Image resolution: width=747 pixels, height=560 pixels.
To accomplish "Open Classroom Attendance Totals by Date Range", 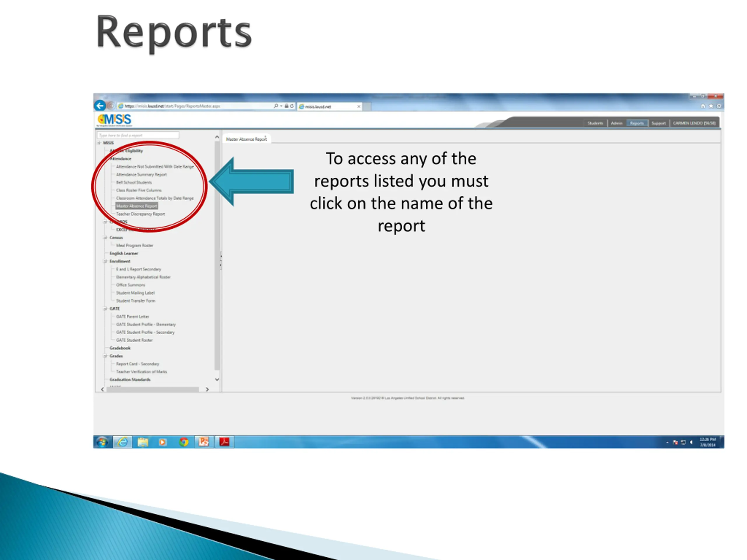I will pyautogui.click(x=155, y=198).
